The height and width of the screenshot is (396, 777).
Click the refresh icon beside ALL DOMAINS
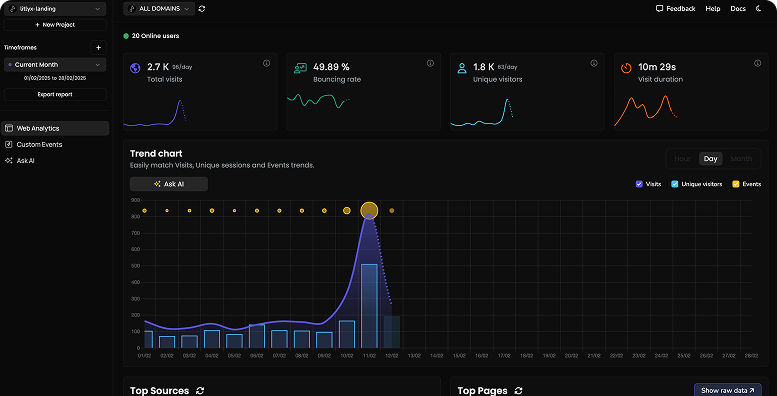(x=202, y=8)
